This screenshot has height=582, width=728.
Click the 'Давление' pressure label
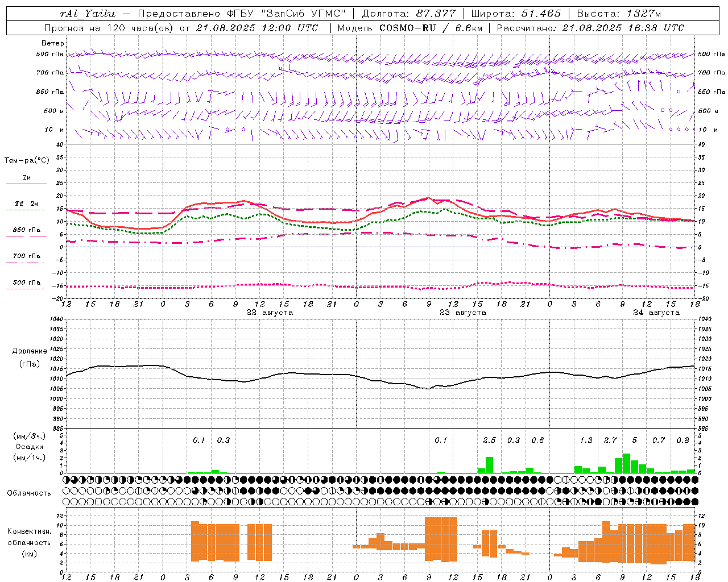[30, 351]
